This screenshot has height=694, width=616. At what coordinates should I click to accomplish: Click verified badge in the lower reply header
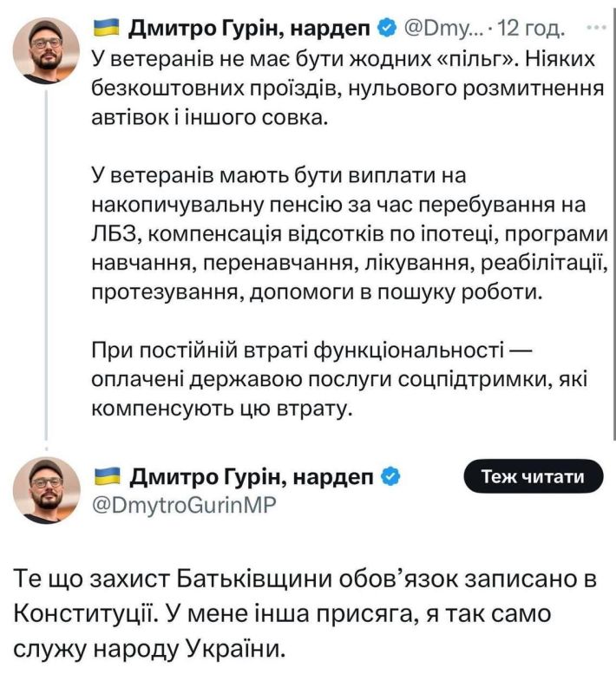(x=391, y=476)
